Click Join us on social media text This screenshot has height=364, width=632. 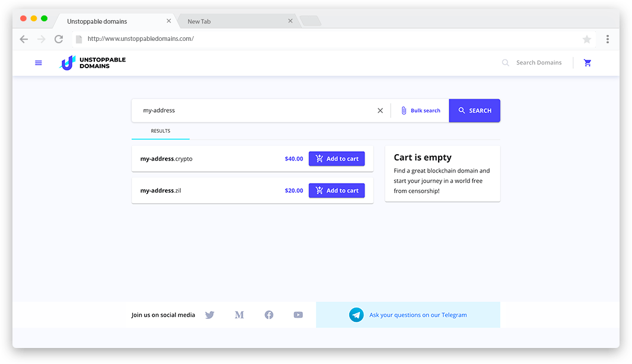click(x=163, y=315)
